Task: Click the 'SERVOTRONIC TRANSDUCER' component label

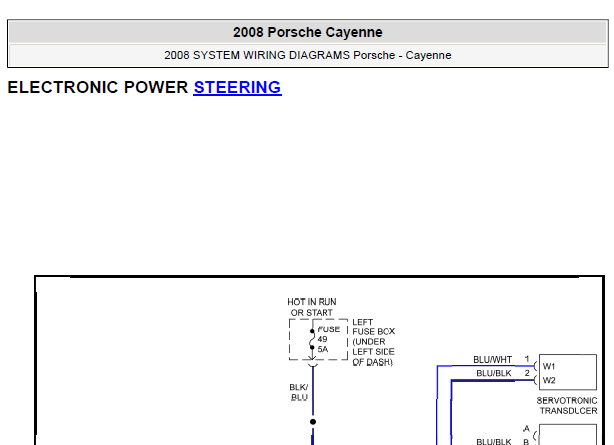Action: [x=567, y=405]
